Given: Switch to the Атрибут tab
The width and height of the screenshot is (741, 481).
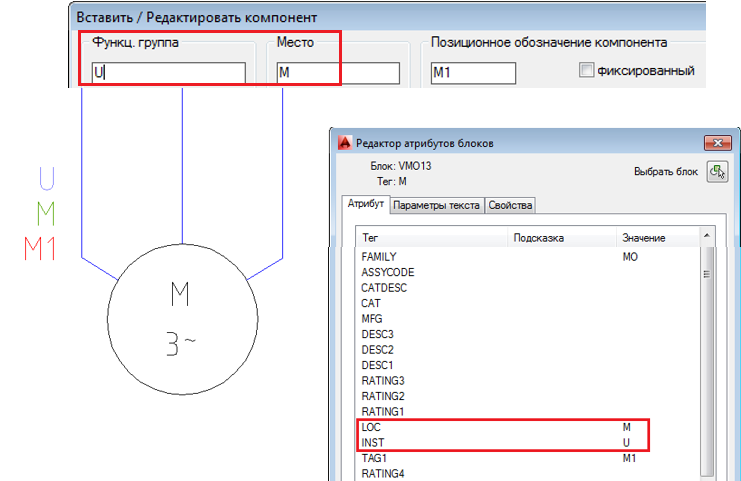Looking at the screenshot, I should click(366, 204).
